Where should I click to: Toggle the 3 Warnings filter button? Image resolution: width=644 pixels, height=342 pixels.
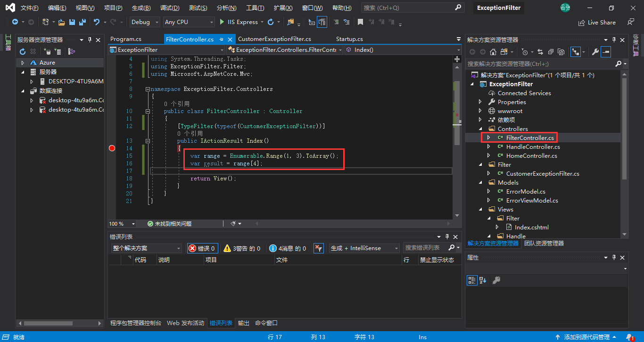[242, 248]
